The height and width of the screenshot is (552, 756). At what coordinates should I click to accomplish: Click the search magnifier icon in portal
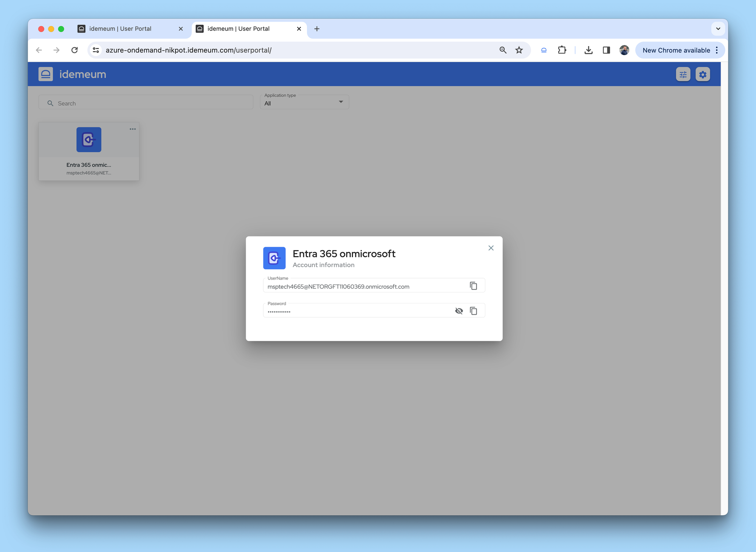(50, 103)
